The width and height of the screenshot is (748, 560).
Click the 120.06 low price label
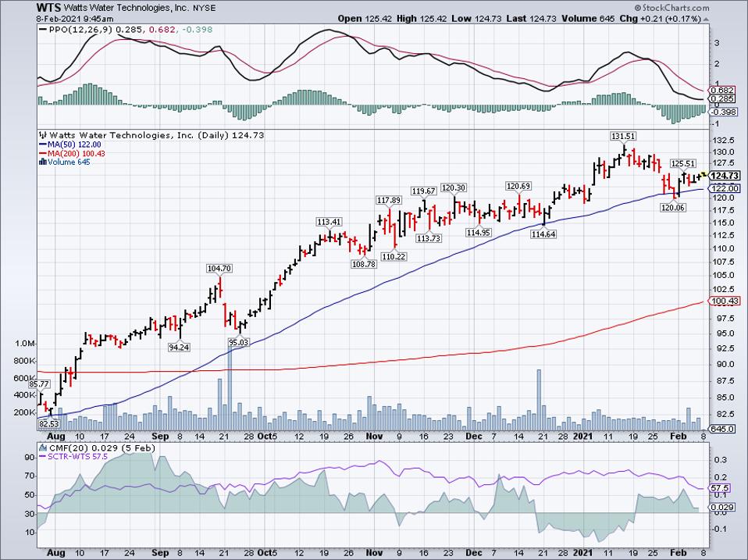pos(673,207)
